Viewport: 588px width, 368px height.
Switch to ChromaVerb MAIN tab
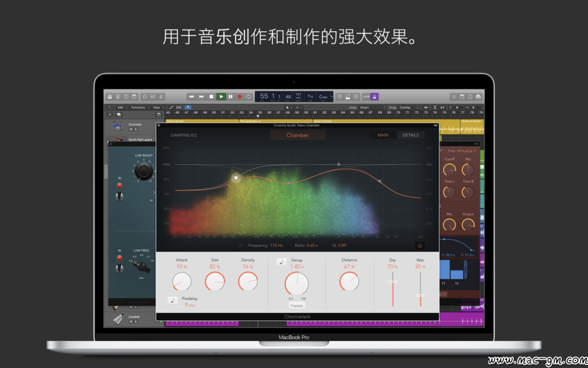[383, 135]
